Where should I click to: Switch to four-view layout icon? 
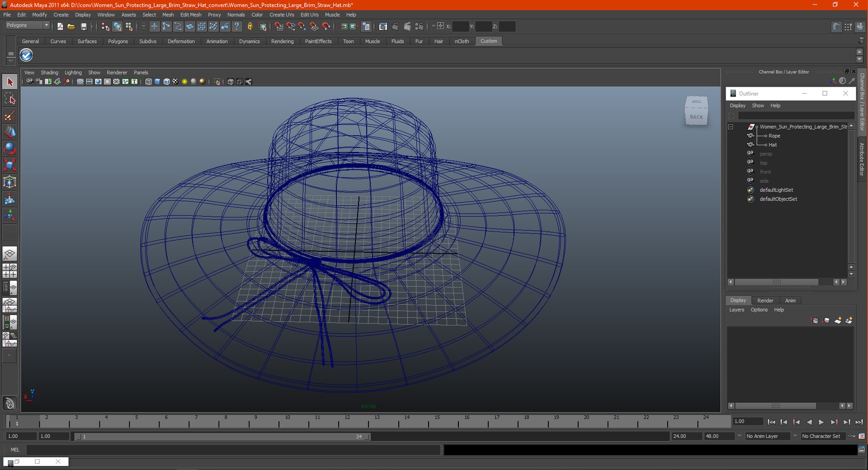(9, 271)
